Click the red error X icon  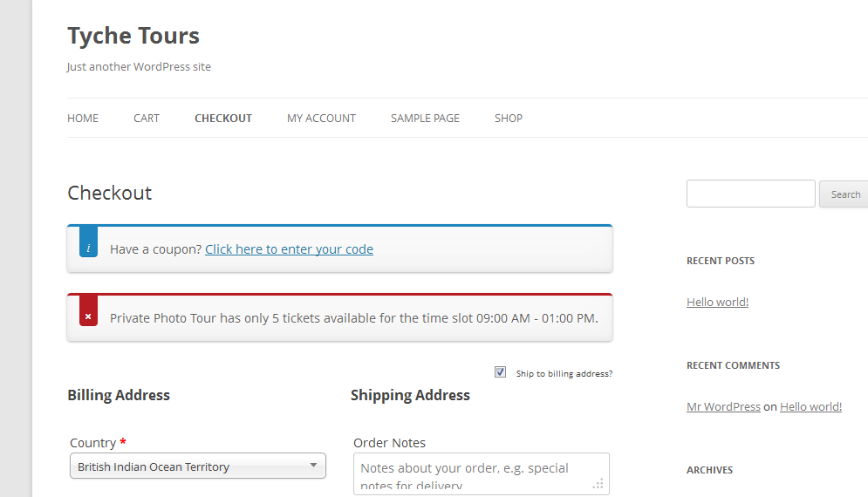tap(88, 317)
